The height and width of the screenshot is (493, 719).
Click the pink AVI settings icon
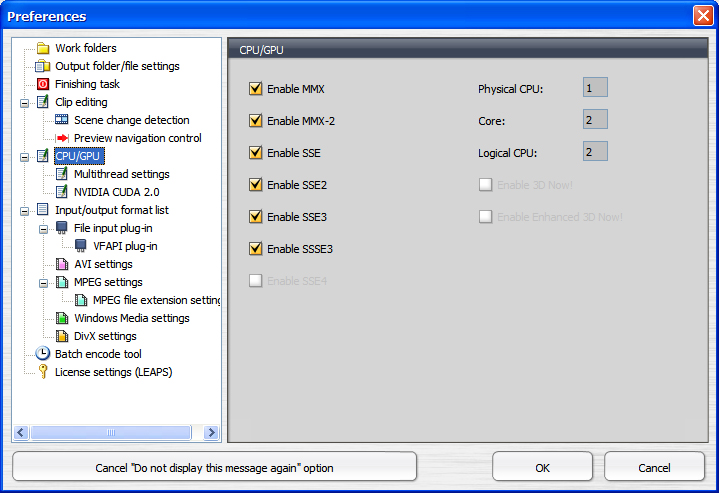tap(62, 264)
